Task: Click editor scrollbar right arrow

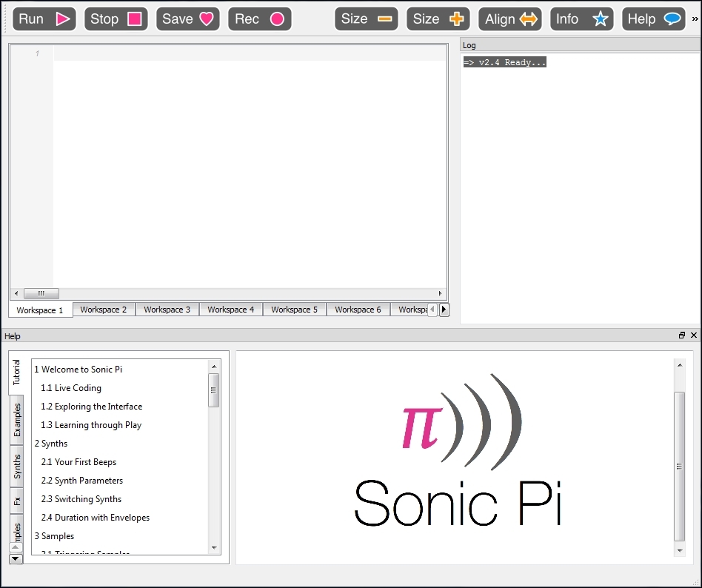Action: [x=440, y=294]
